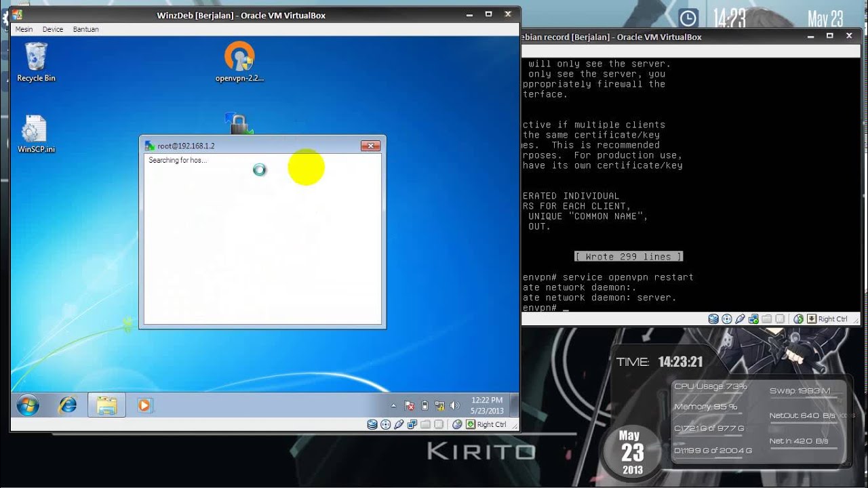This screenshot has width=868, height=488.
Task: Open the Mesin menu in WinzDeb window
Action: coord(24,29)
